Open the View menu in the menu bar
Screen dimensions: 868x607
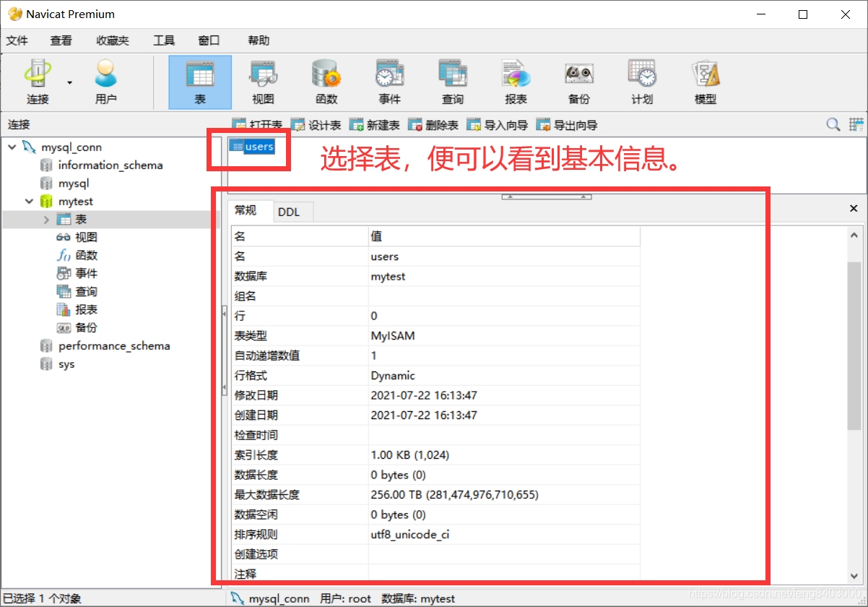[x=61, y=40]
